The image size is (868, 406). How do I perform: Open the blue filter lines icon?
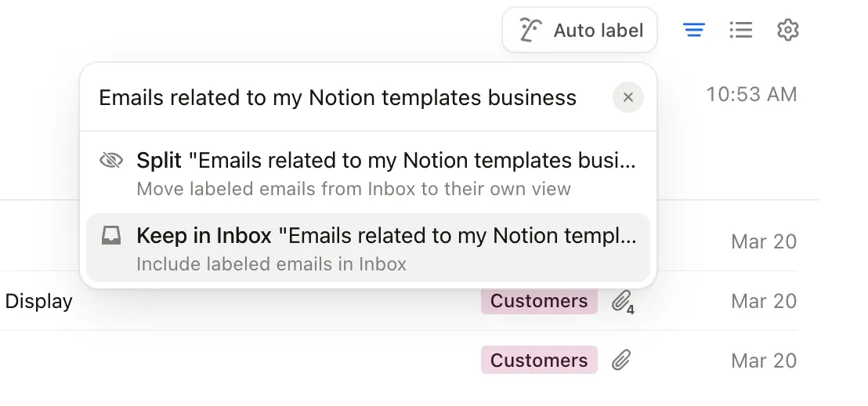[693, 31]
